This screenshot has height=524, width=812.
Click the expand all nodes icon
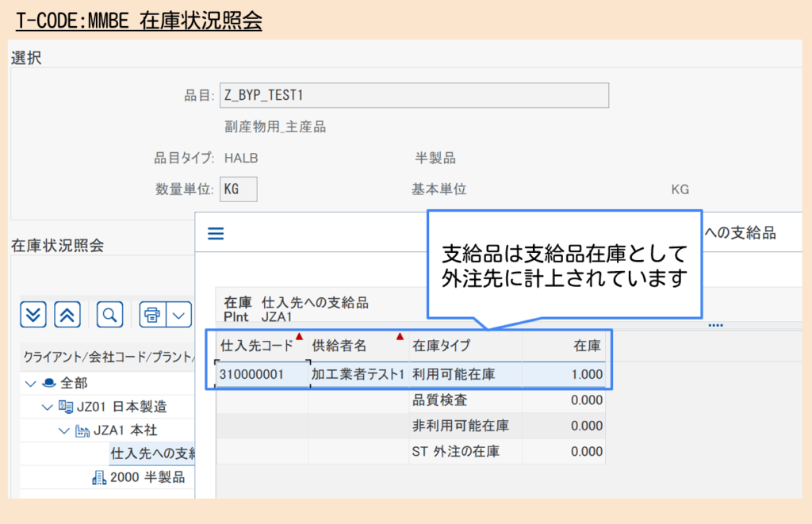(33, 313)
